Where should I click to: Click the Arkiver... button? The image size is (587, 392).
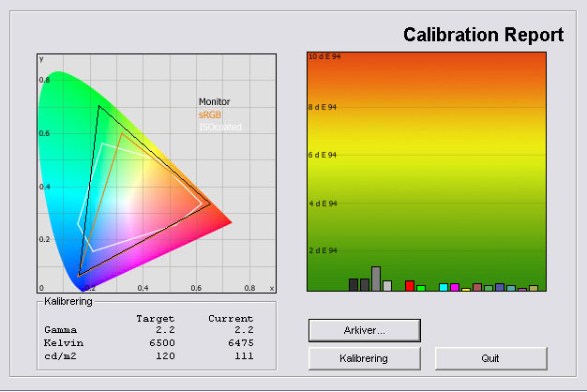(x=365, y=330)
